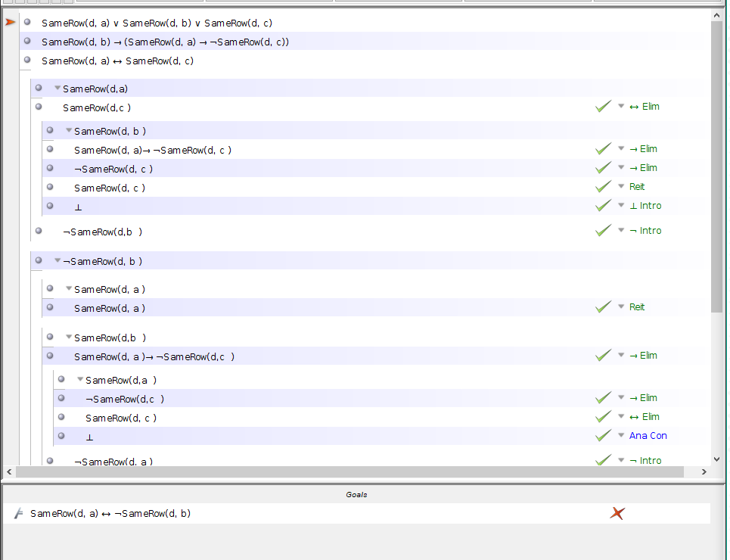
Task: Click the step bullet beside ¬SameRow(d,b) conclusion
Action: click(38, 232)
